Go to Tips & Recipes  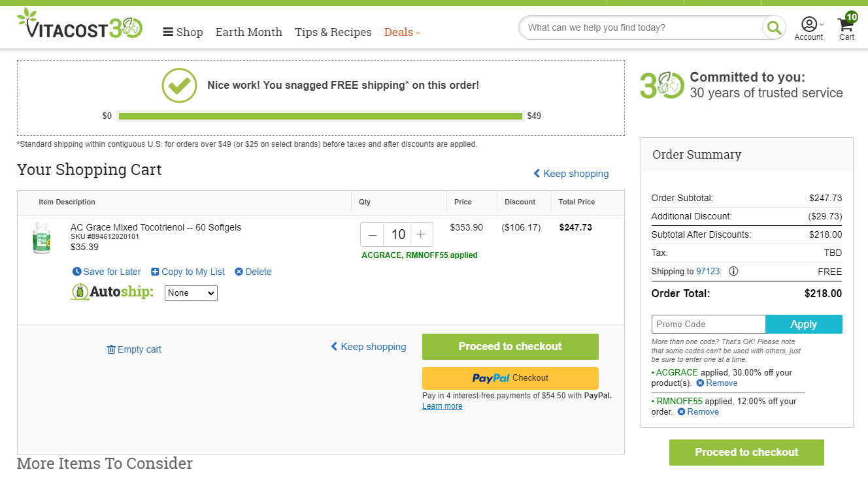point(333,32)
